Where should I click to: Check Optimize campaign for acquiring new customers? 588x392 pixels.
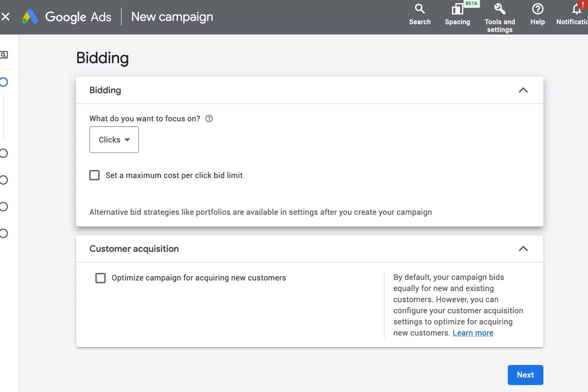(100, 278)
